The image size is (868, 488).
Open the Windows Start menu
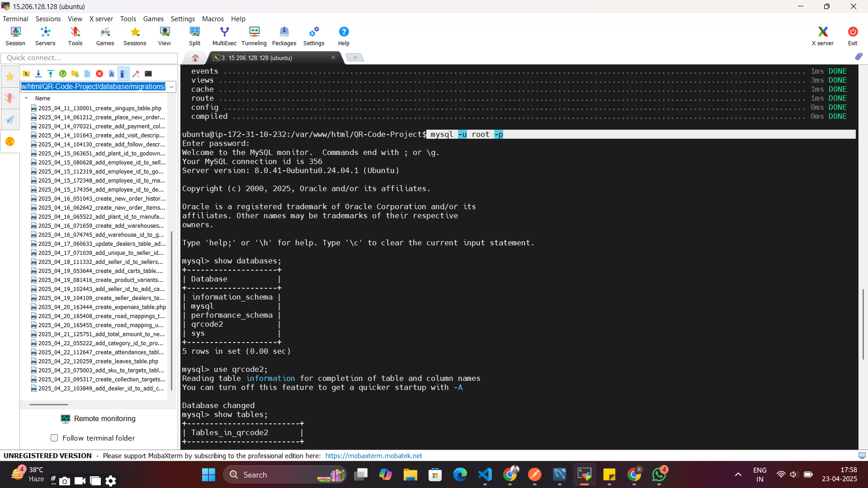(208, 474)
